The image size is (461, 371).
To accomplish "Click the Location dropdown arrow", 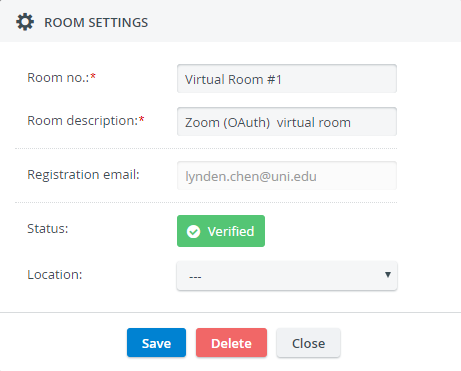I will (x=388, y=275).
